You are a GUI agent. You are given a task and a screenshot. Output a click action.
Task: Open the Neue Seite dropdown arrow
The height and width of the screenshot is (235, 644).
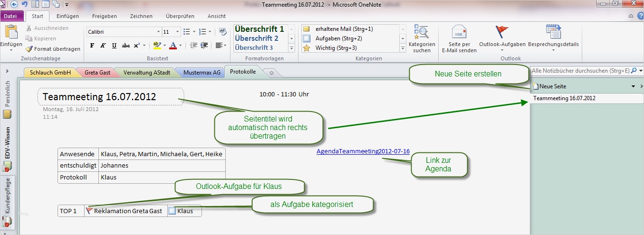pyautogui.click(x=633, y=86)
